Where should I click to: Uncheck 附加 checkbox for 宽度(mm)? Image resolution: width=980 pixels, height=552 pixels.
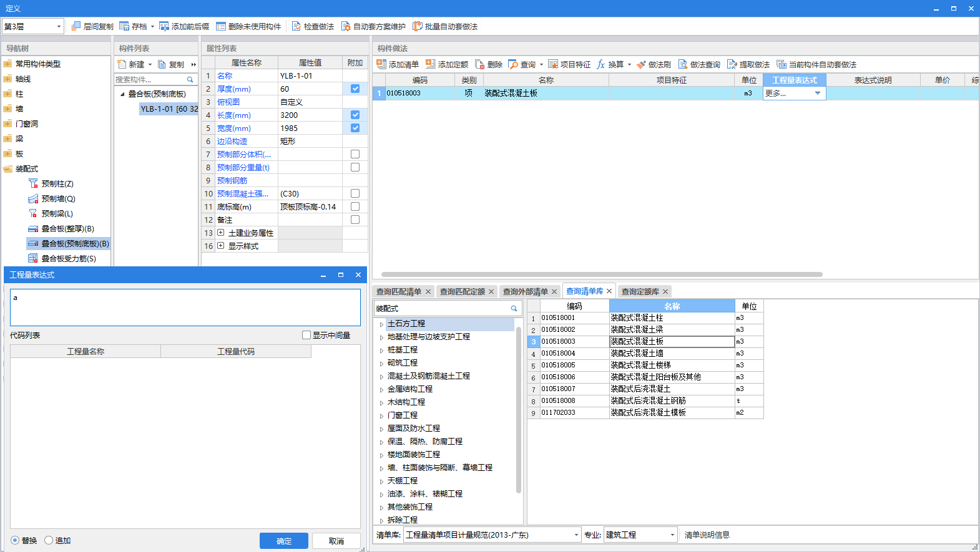[x=355, y=128]
